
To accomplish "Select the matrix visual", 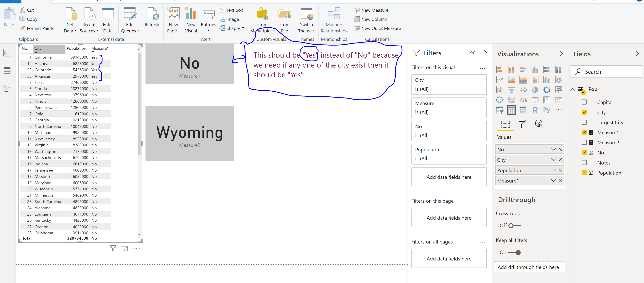I will [x=523, y=110].
